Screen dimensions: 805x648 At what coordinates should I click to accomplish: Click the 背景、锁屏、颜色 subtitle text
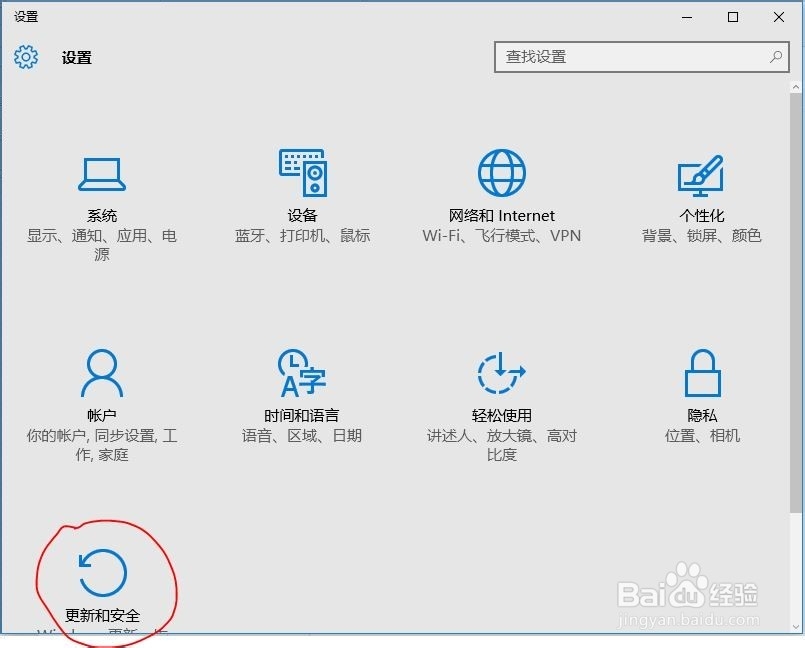coord(701,236)
